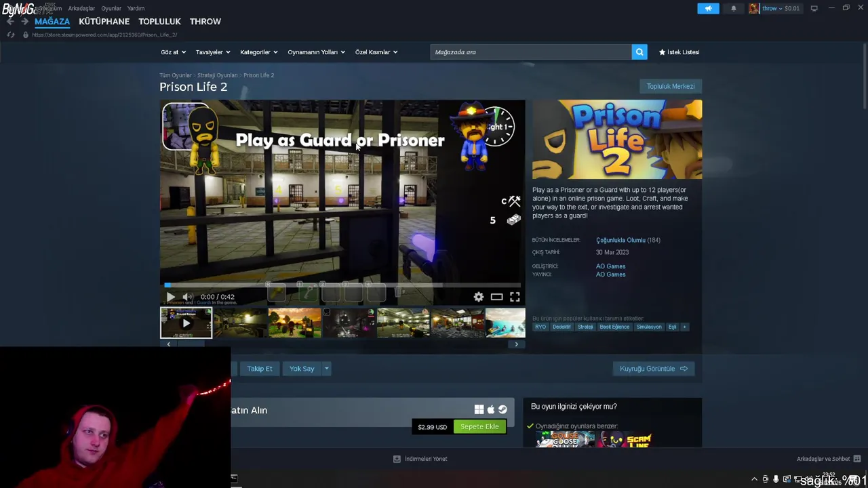
Task: Open the THROW profile tab
Action: click(205, 22)
